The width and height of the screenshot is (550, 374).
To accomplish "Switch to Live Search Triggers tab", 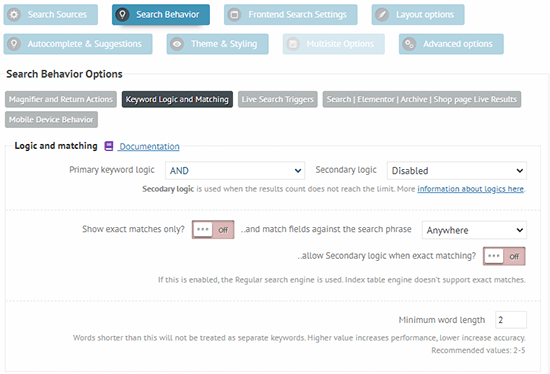I will [x=278, y=99].
